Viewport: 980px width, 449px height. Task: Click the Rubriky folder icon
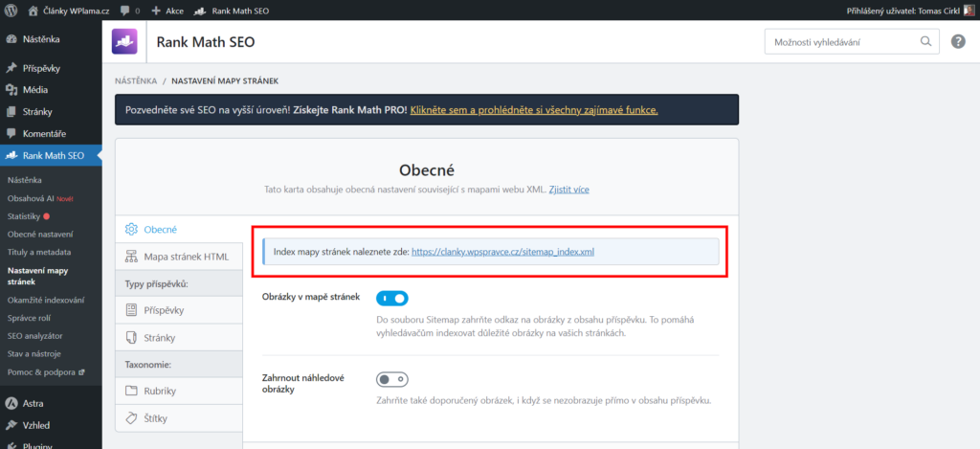pyautogui.click(x=131, y=392)
